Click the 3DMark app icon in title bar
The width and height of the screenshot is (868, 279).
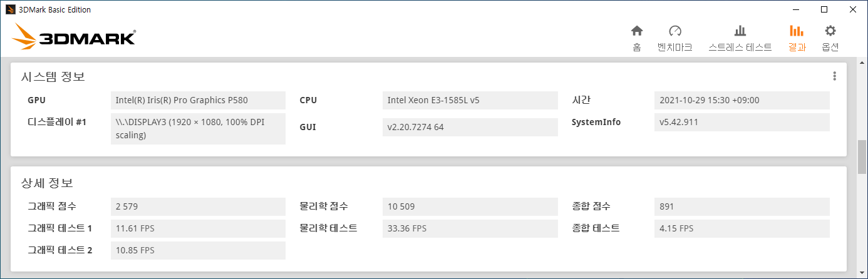coord(11,9)
